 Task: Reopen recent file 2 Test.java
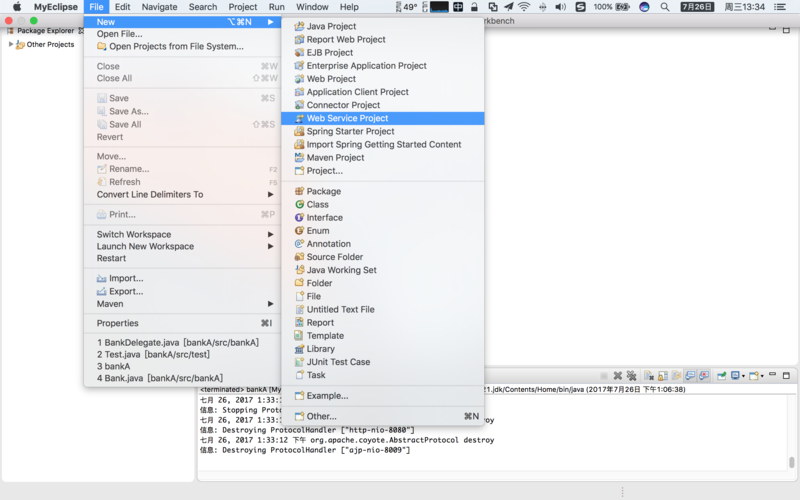pos(182,354)
